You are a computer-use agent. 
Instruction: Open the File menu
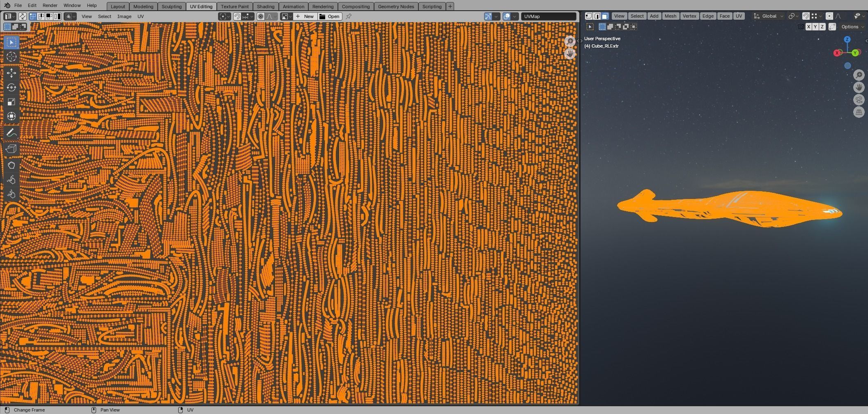click(x=18, y=5)
